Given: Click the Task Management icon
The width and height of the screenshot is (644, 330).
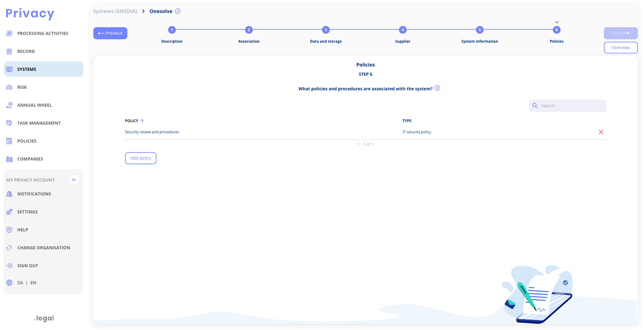Looking at the screenshot, I should [9, 123].
